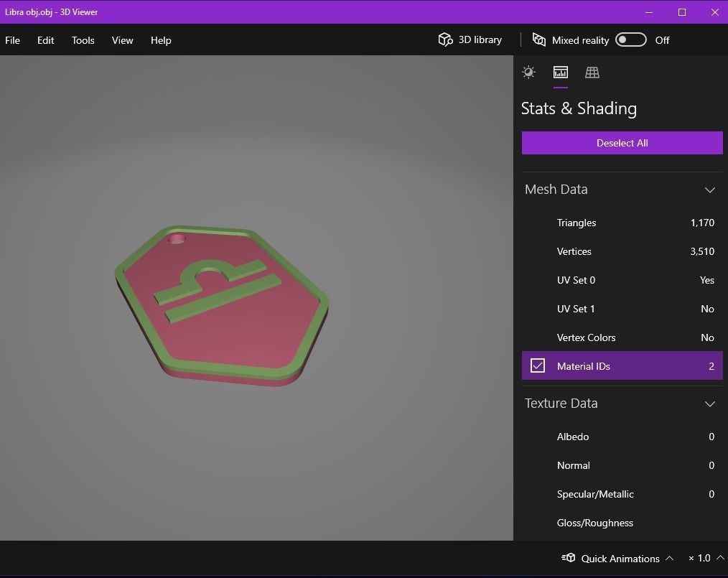728x578 pixels.
Task: Collapse the Texture Data section
Action: pos(709,404)
